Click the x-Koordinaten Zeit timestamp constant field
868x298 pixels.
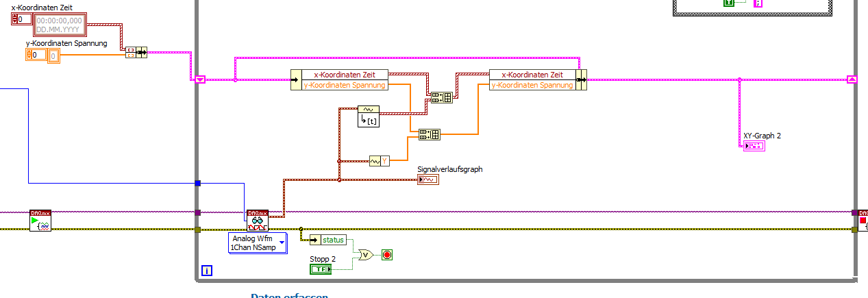pyautogui.click(x=59, y=25)
